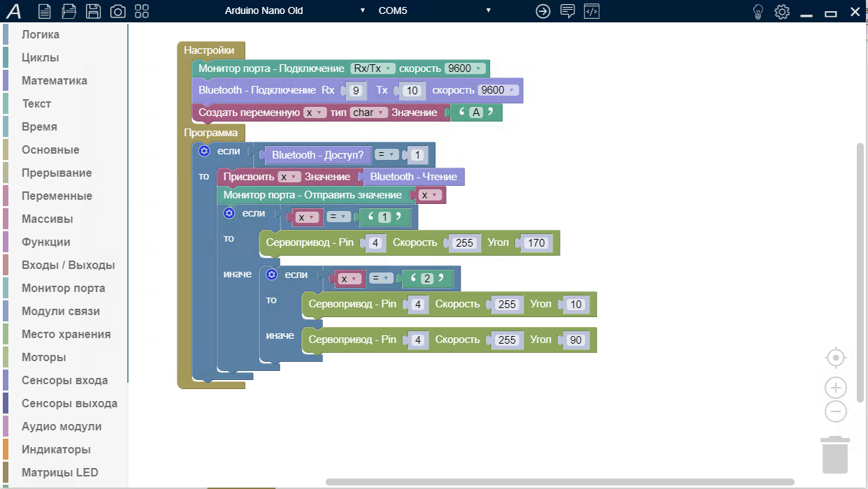Open = operator dropdown before '2'
The width and height of the screenshot is (868, 489).
381,279
